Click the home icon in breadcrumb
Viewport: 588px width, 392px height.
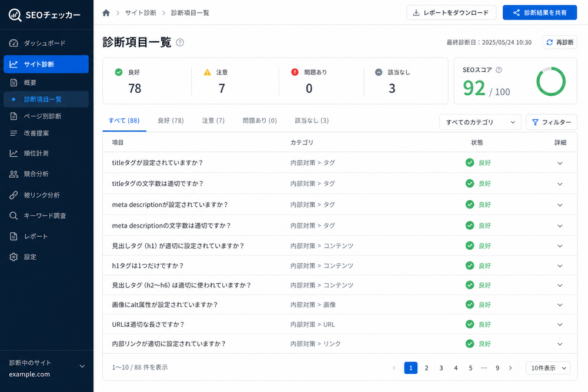(106, 13)
